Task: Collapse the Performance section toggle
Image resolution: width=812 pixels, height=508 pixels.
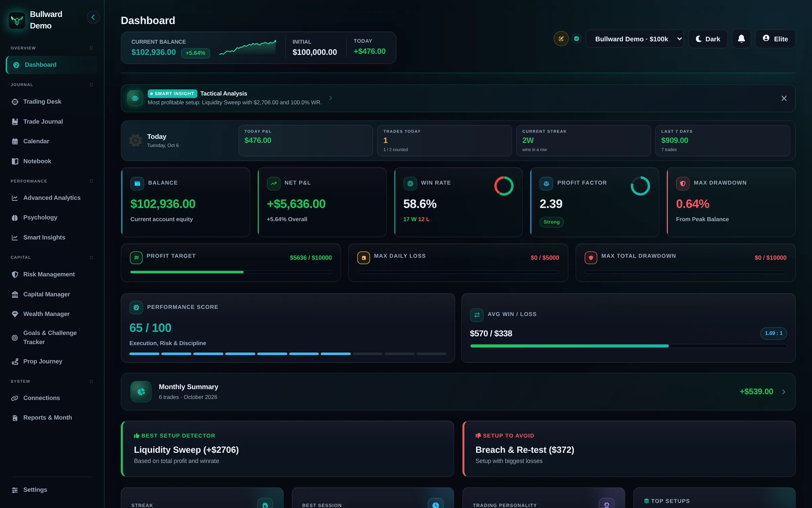Action: tap(91, 181)
